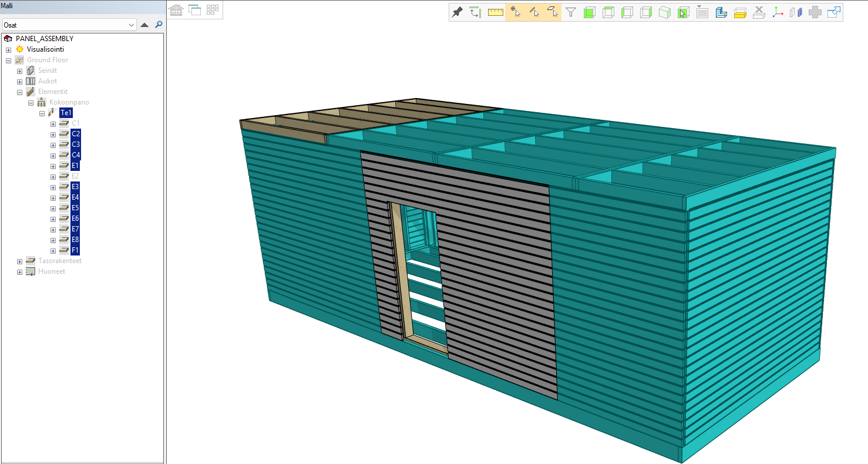The width and height of the screenshot is (868, 464).
Task: Click the pin icon in the toolbar
Action: coord(457,12)
